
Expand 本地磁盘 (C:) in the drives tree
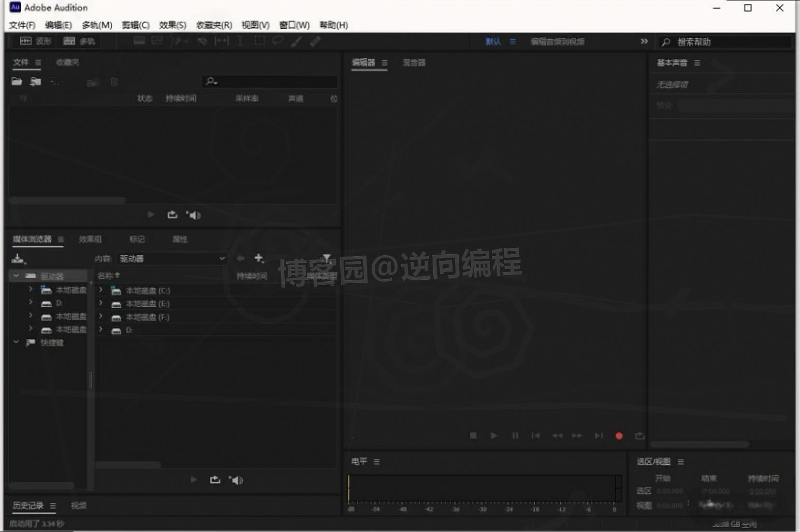(x=101, y=290)
